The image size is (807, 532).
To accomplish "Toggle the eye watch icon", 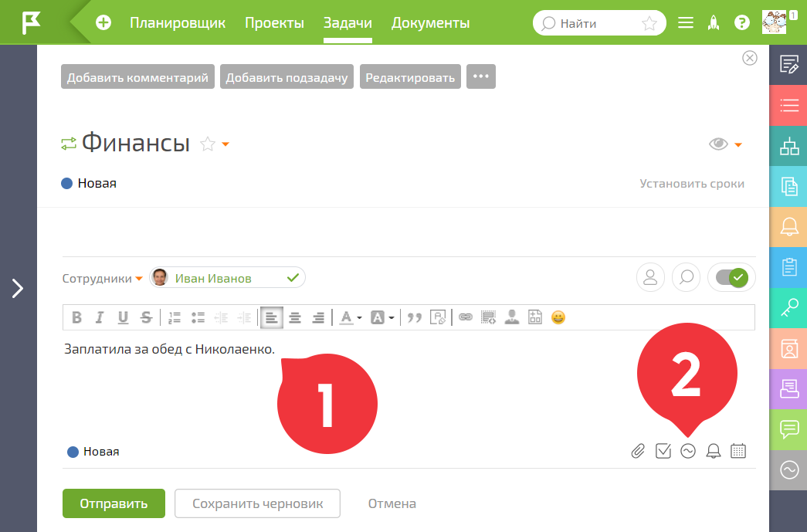I will 718,144.
